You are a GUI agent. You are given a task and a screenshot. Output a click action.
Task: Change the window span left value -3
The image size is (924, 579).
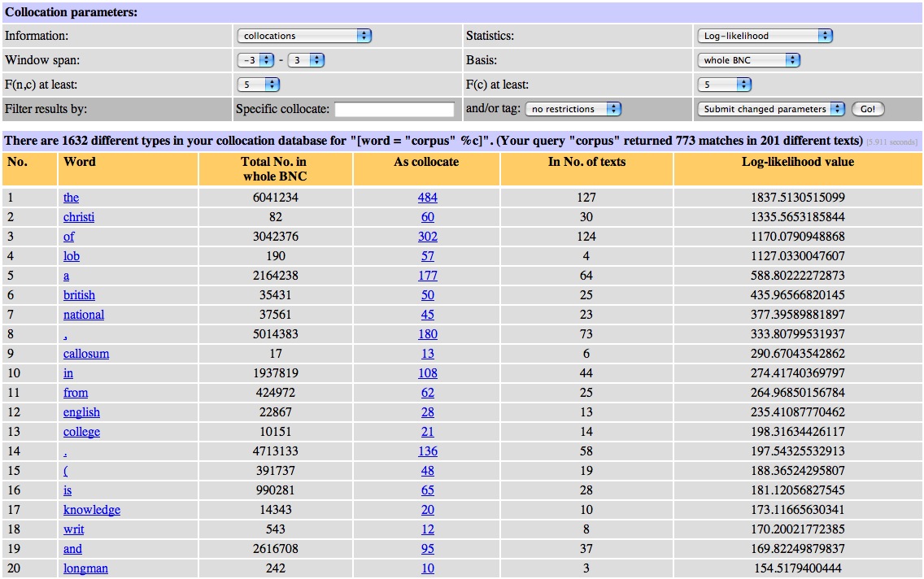point(254,60)
